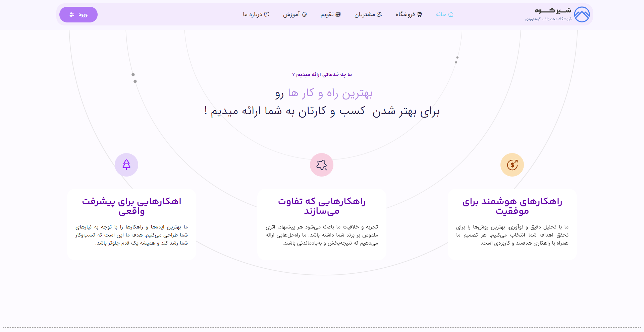This screenshot has height=332, width=644.
Task: Click the shopping cart icon beside فروشگاه
Action: tap(419, 14)
